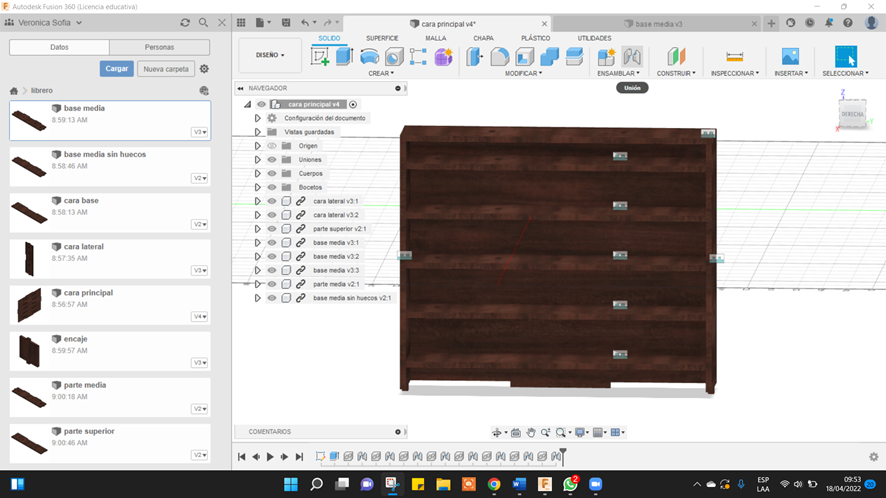This screenshot has width=886, height=498.
Task: Open Chrome from the taskbar
Action: coord(494,484)
